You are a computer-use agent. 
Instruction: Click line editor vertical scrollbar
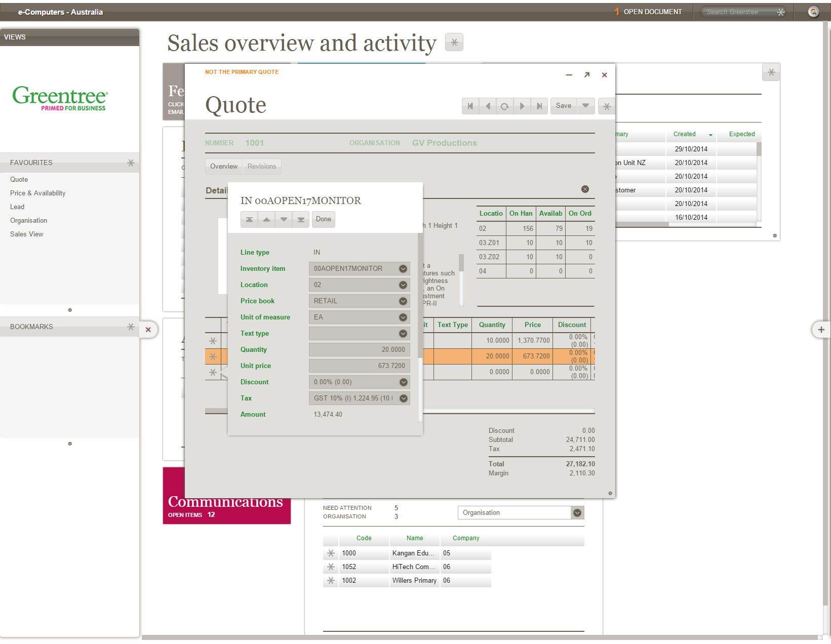pos(420,296)
